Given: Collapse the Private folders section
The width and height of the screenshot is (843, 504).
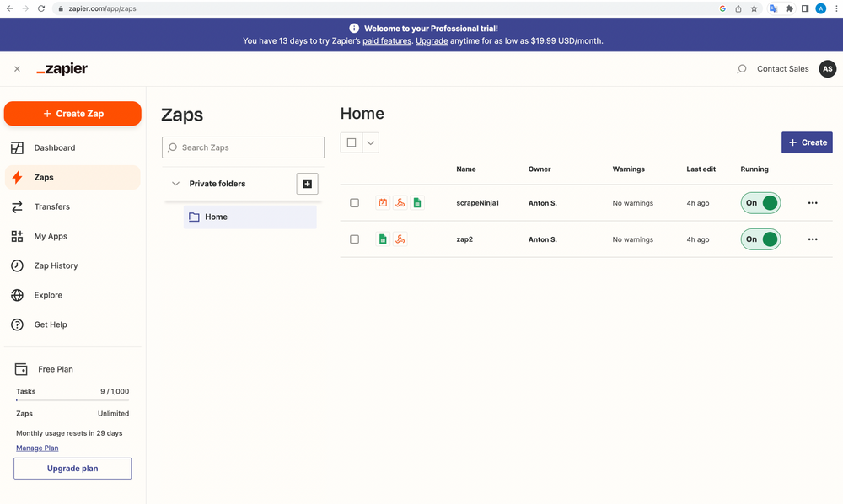Looking at the screenshot, I should pos(176,184).
